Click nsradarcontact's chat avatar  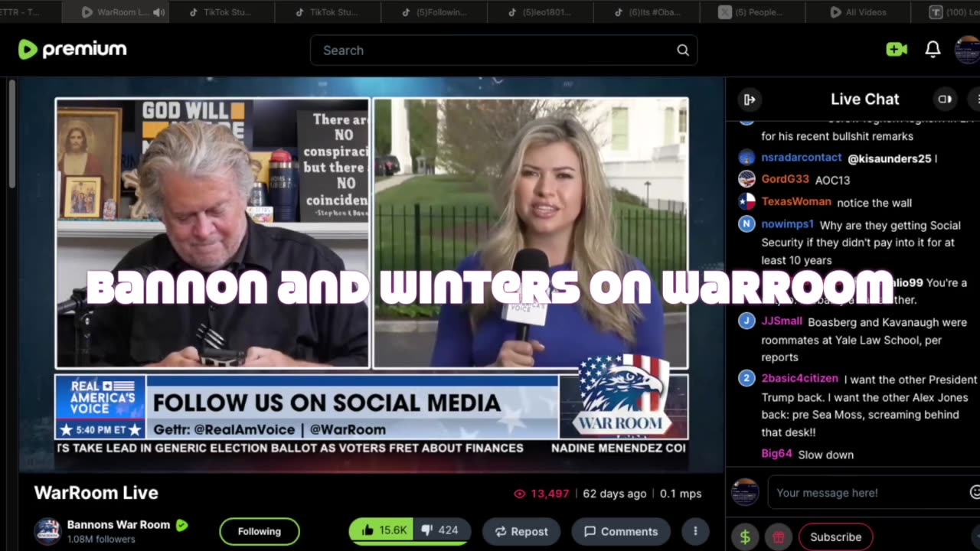tap(746, 158)
